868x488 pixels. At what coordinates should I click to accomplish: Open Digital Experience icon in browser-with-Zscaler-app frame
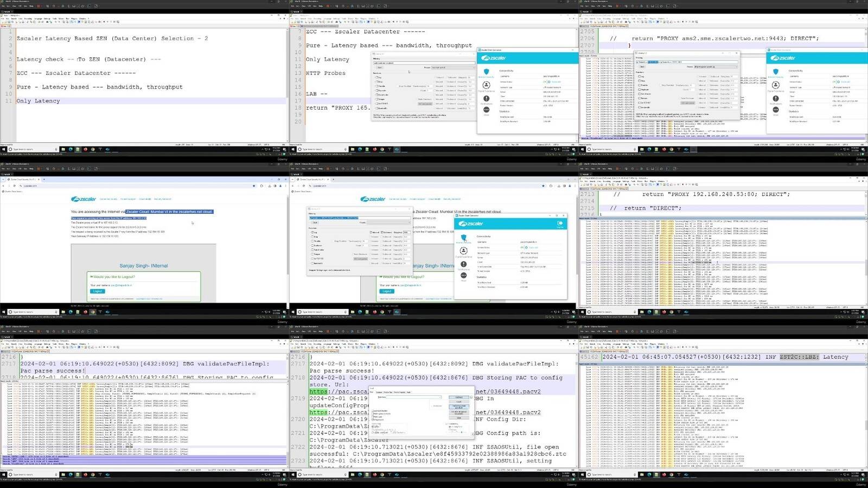pos(463,251)
